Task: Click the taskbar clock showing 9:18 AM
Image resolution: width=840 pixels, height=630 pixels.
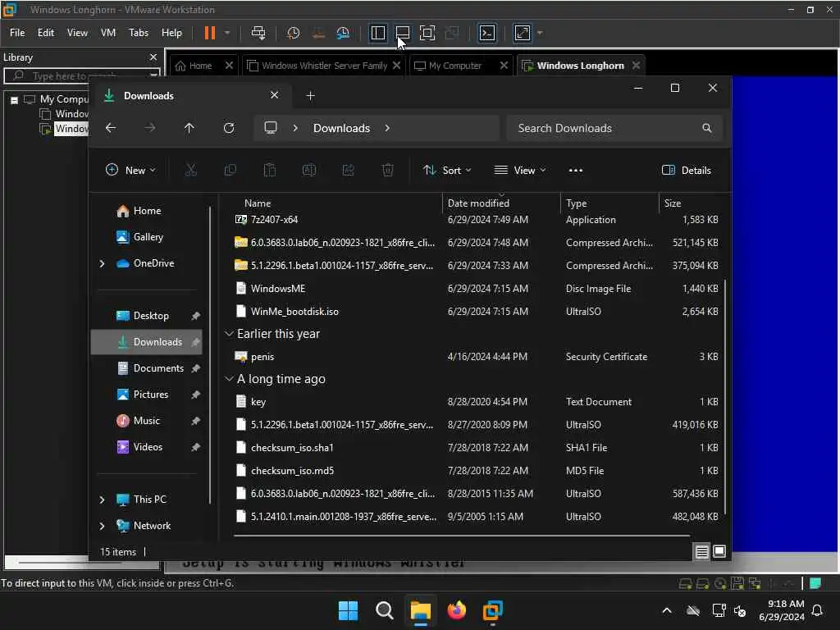Action: (782, 610)
